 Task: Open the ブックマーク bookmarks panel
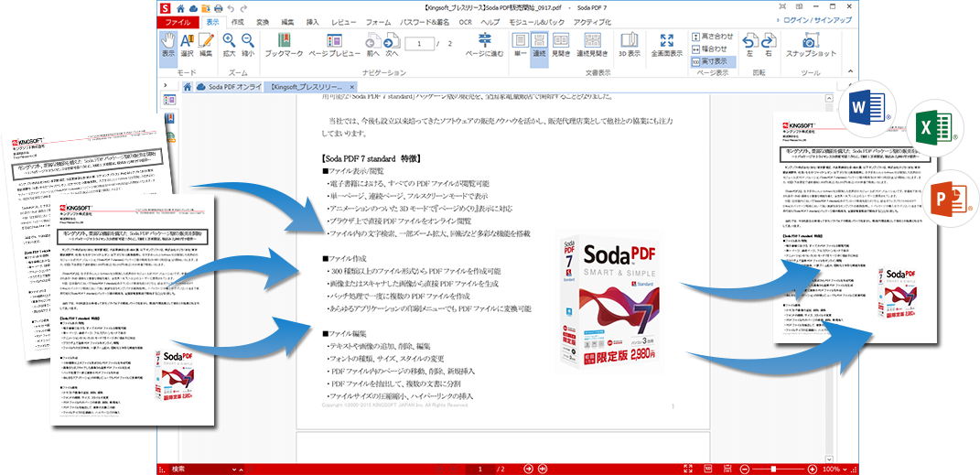tap(285, 45)
